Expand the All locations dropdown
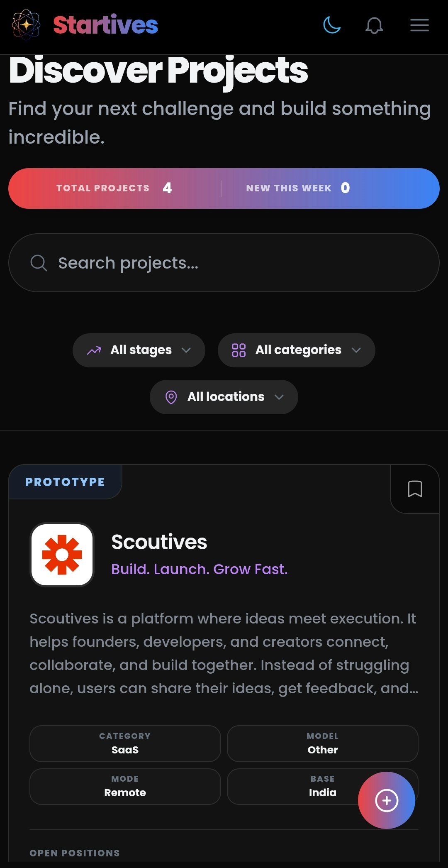The image size is (448, 868). (224, 397)
